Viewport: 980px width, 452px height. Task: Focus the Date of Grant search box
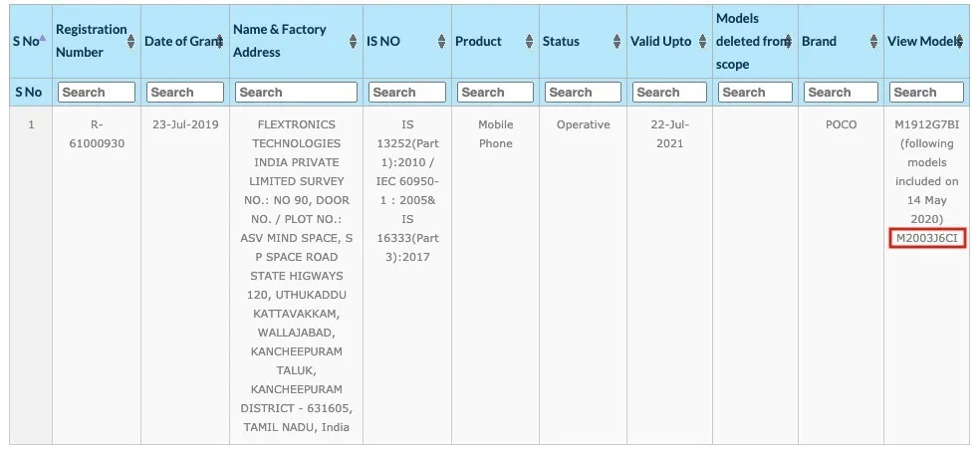(x=185, y=93)
